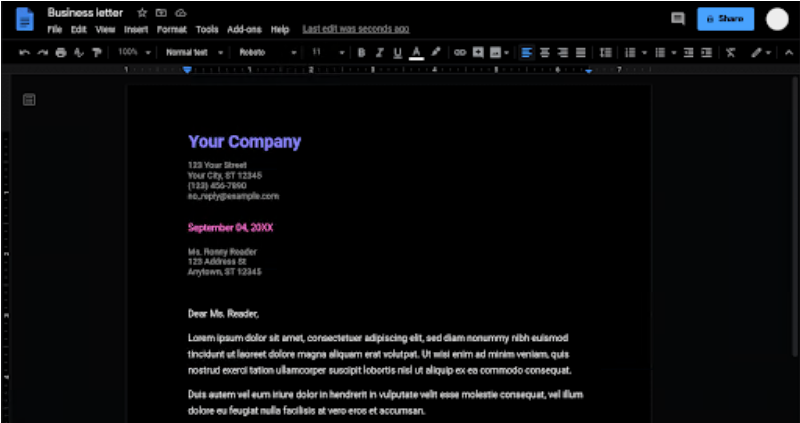This screenshot has height=423, width=800.
Task: Toggle bold formatting
Action: tap(361, 52)
